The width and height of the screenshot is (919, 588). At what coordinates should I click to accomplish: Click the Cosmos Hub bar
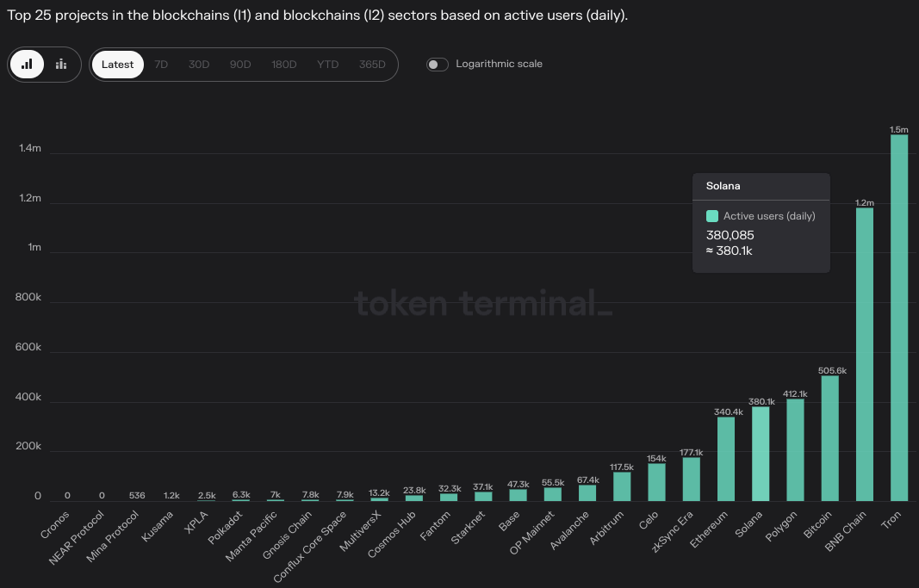tap(414, 498)
